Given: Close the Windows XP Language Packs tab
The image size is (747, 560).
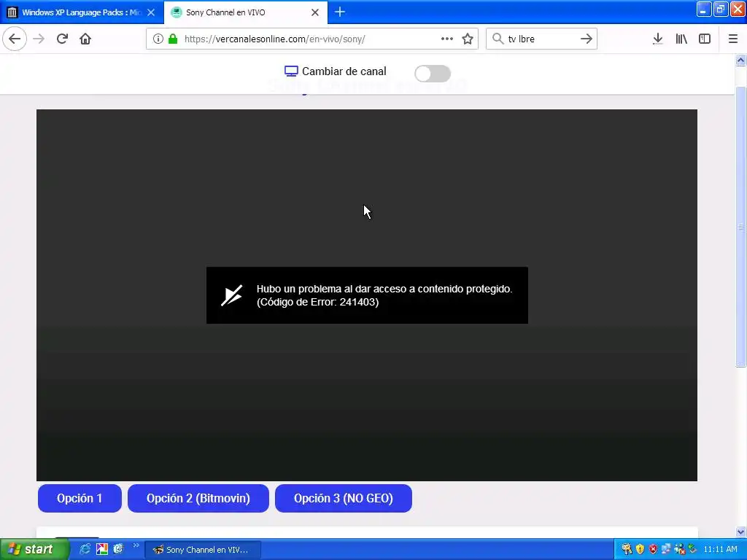Looking at the screenshot, I should pyautogui.click(x=151, y=12).
